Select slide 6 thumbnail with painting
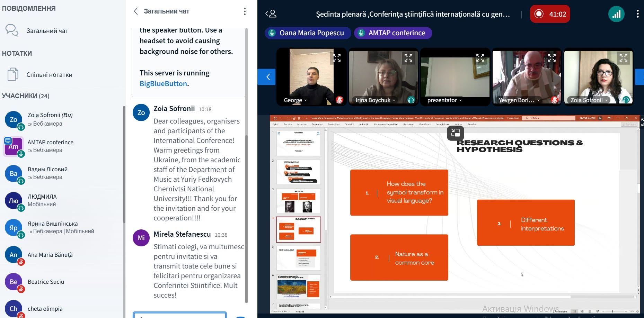 click(x=299, y=287)
